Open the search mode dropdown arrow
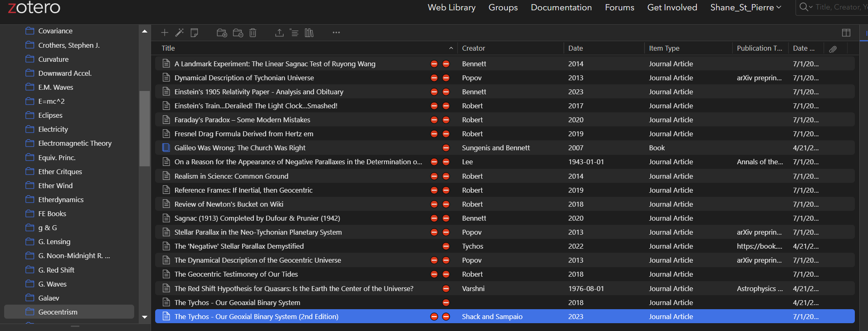The height and width of the screenshot is (331, 868). click(x=811, y=7)
